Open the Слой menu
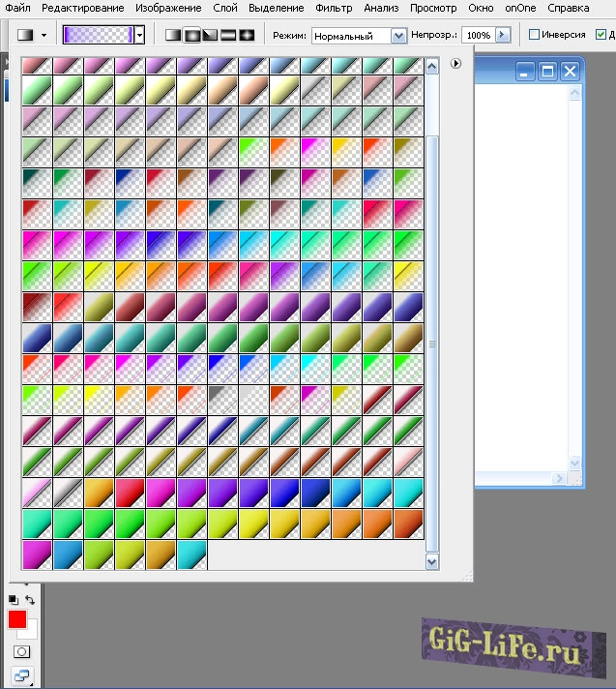 224,8
